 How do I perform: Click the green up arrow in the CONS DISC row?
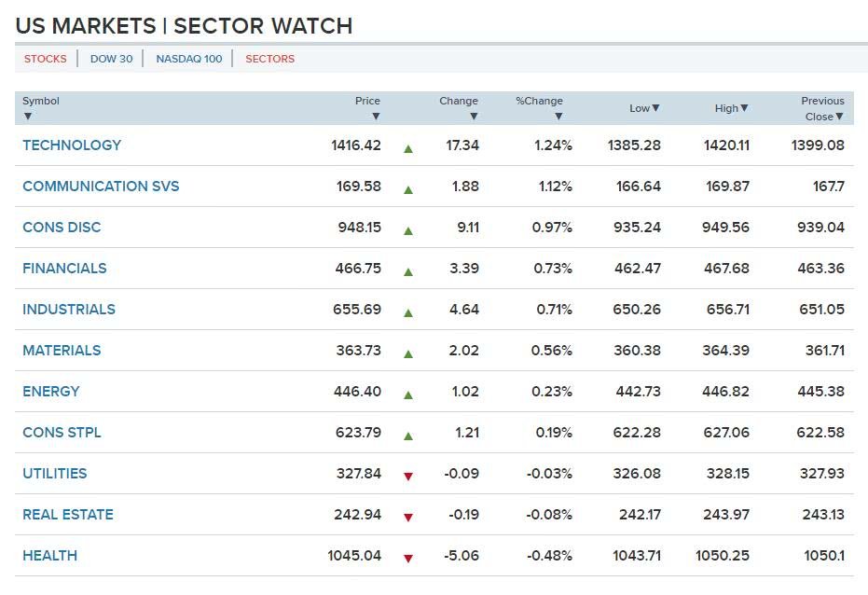[x=407, y=229]
